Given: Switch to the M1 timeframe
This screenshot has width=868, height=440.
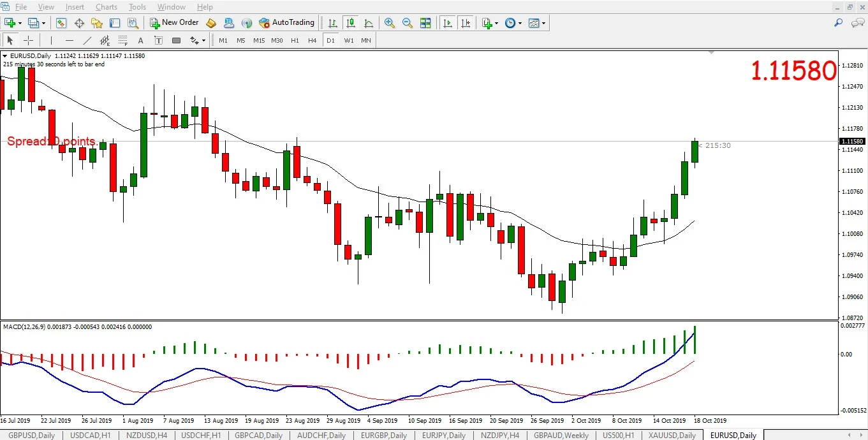Looking at the screenshot, I should coord(223,40).
